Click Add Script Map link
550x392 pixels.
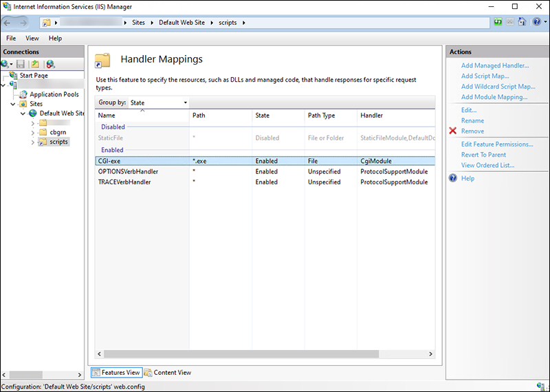click(485, 76)
